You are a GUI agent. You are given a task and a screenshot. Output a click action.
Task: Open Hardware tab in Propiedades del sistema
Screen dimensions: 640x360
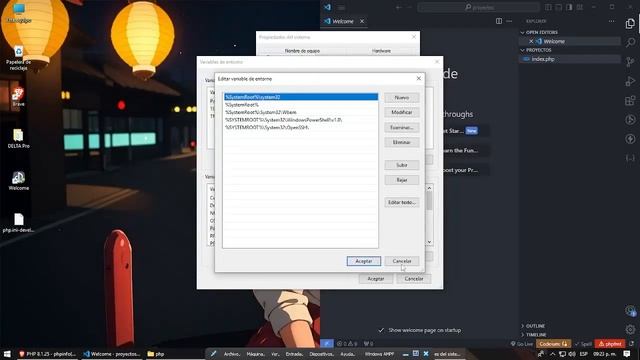(381, 51)
